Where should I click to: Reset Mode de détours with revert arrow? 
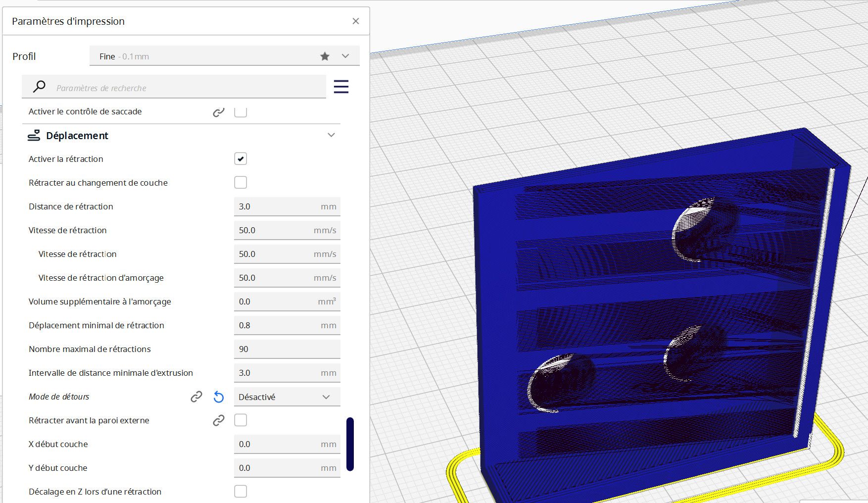tap(219, 397)
